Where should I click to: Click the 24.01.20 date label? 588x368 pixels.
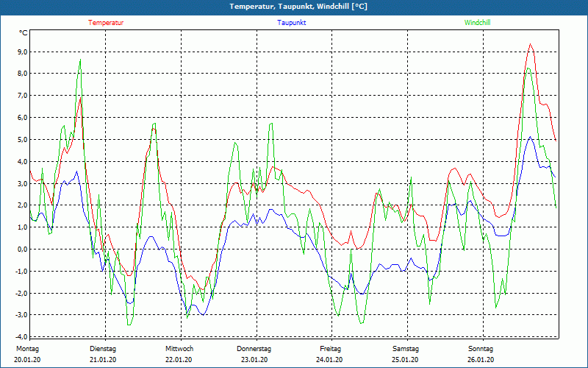point(329,360)
